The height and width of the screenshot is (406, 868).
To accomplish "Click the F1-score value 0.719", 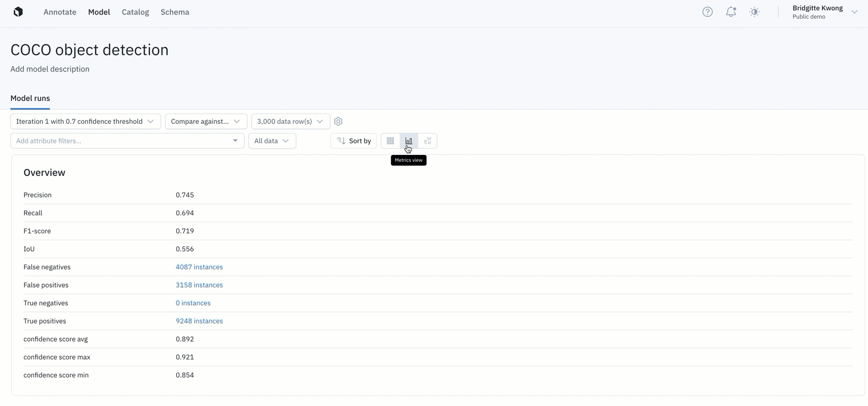I will coord(185,231).
